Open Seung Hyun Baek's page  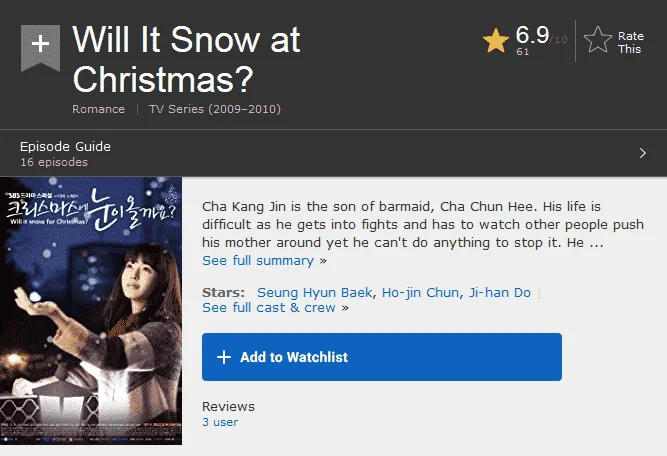pos(314,293)
